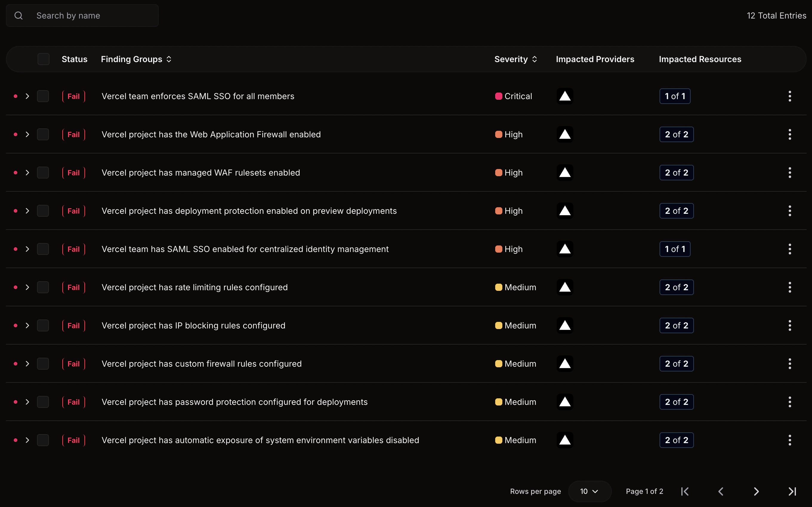Viewport: 812px width, 507px height.
Task: Click the Impacted Providers column header
Action: click(595, 59)
